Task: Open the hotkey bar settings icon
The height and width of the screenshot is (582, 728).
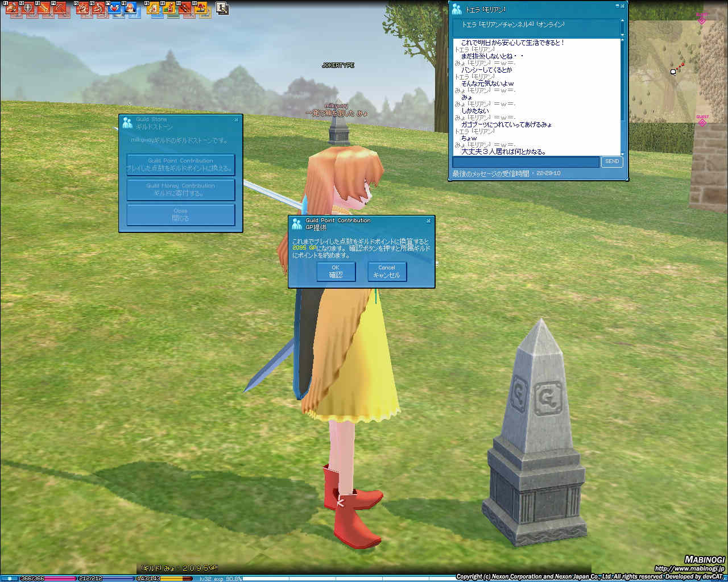Action: [x=222, y=8]
